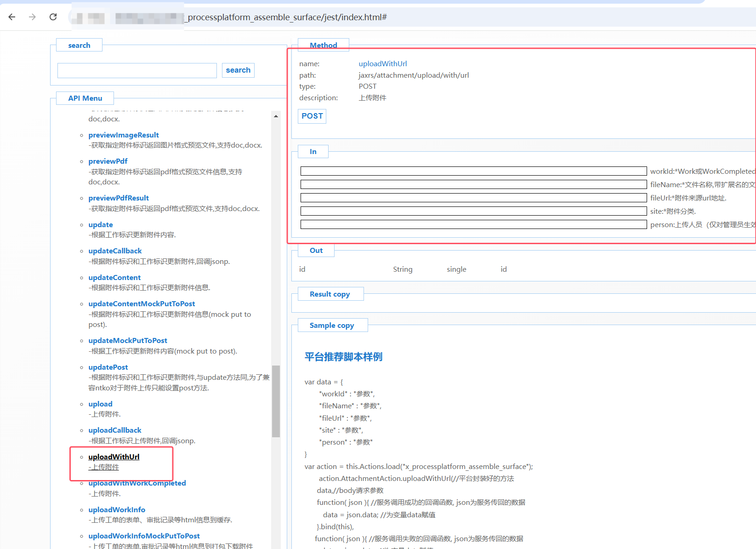The image size is (756, 549).
Task: Focus the fileName parameter input field
Action: 473,184
